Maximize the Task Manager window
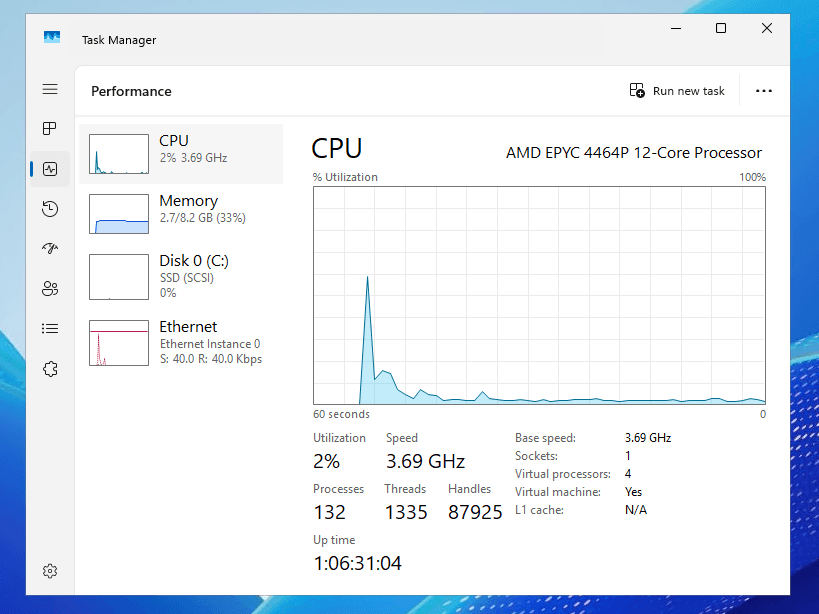Screen dimensions: 819x614 pos(721,28)
